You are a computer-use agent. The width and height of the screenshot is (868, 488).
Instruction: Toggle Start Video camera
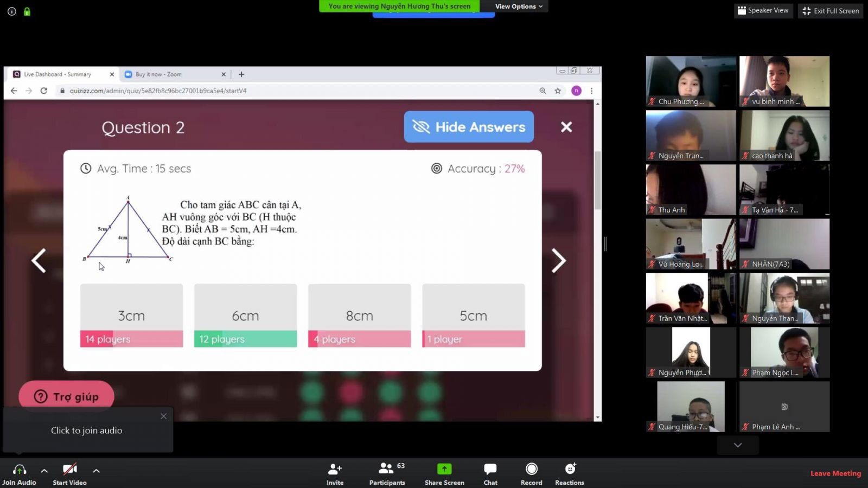pyautogui.click(x=69, y=470)
